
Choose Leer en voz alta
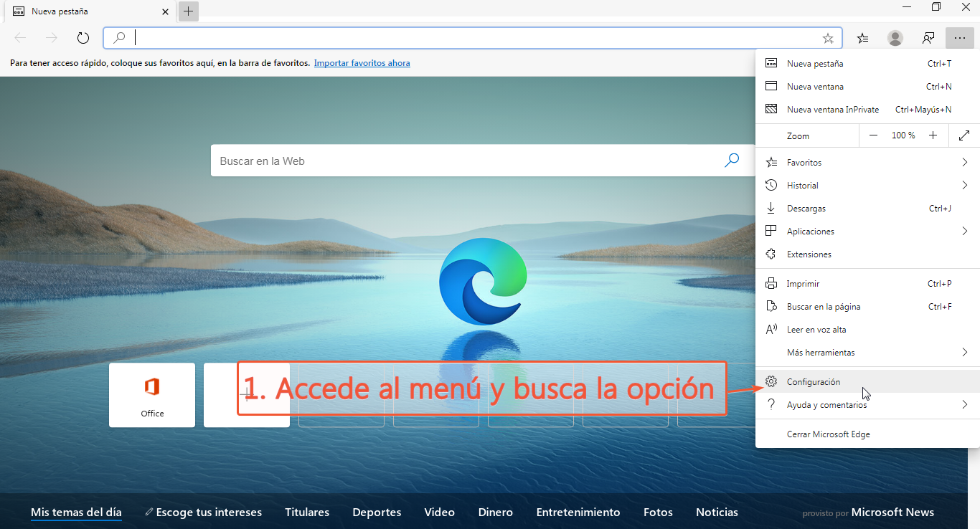click(x=867, y=330)
